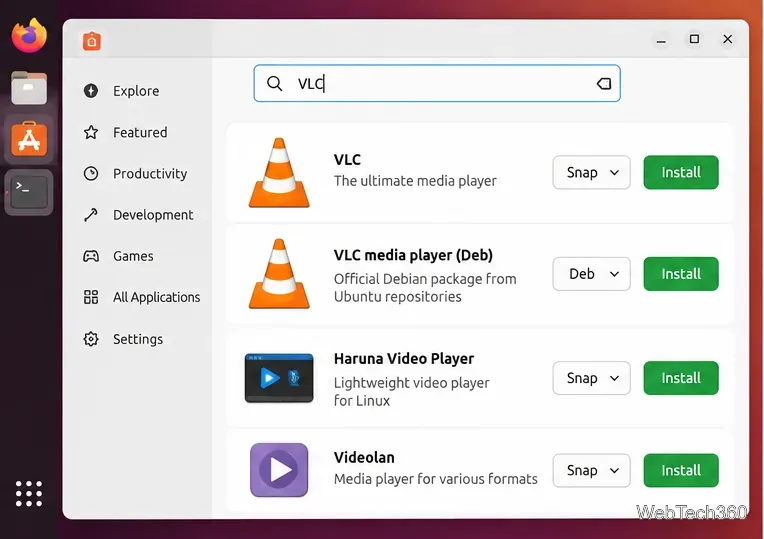764x539 pixels.
Task: Click 'The ultimate media player' description
Action: pyautogui.click(x=415, y=181)
